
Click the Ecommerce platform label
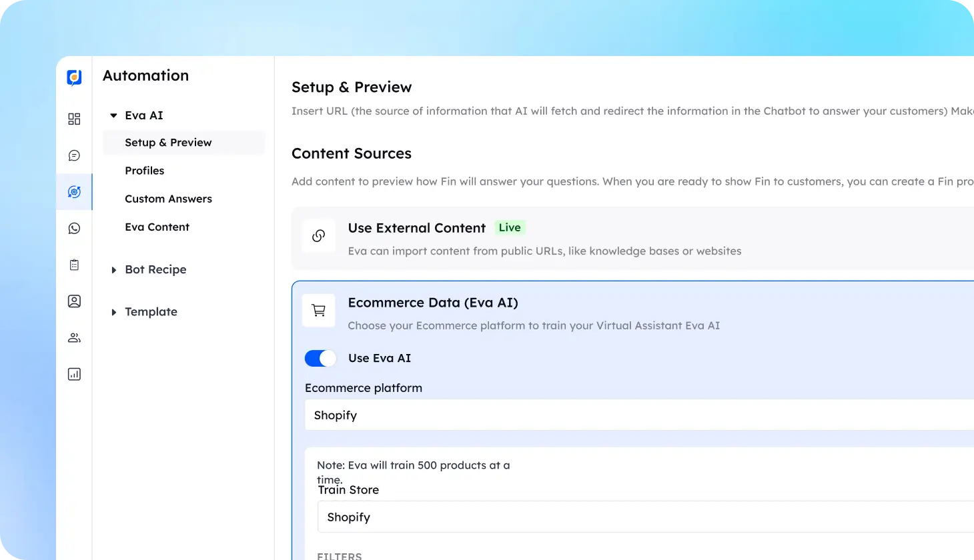[x=364, y=388]
